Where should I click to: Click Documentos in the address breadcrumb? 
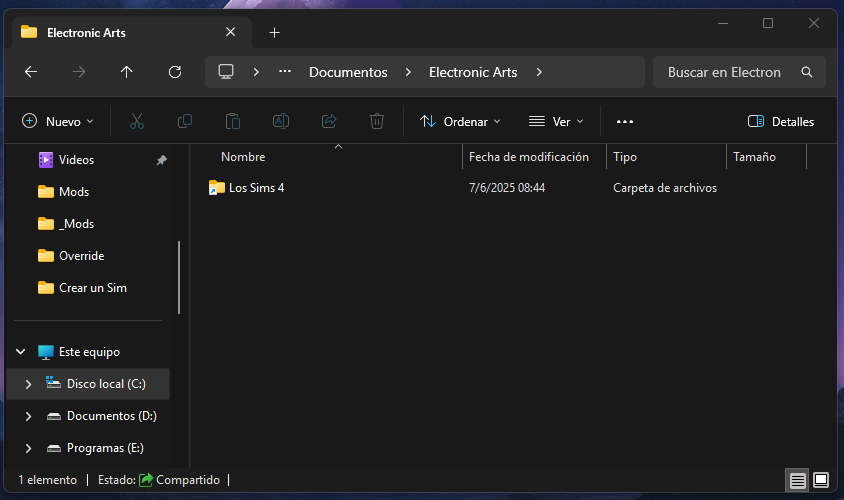click(x=348, y=72)
